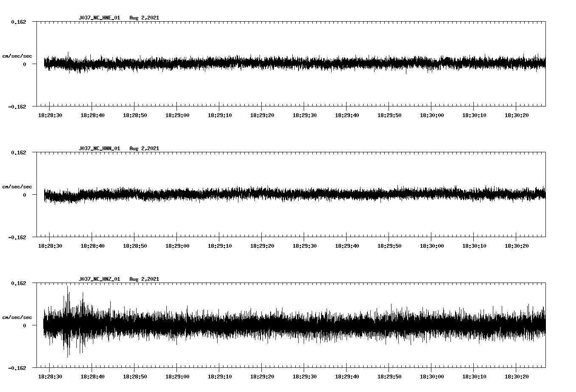Screen dimensions: 576x392
Task: Click the 18:28:30 time label under HNE plot
Action: point(50,115)
